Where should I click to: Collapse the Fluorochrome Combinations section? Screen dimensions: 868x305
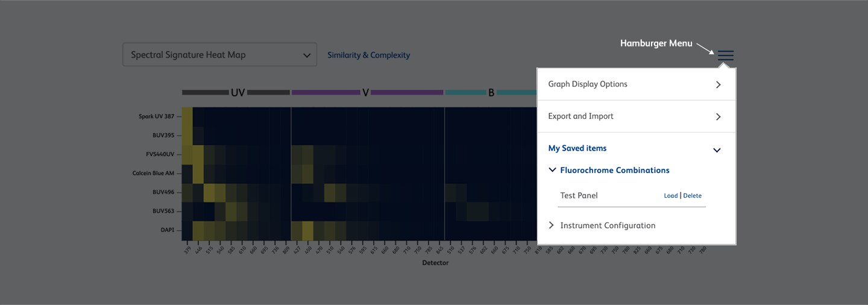[x=552, y=171]
